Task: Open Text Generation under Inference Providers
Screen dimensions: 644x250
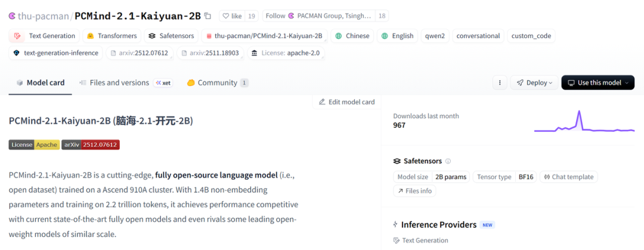Action: pyautogui.click(x=421, y=240)
